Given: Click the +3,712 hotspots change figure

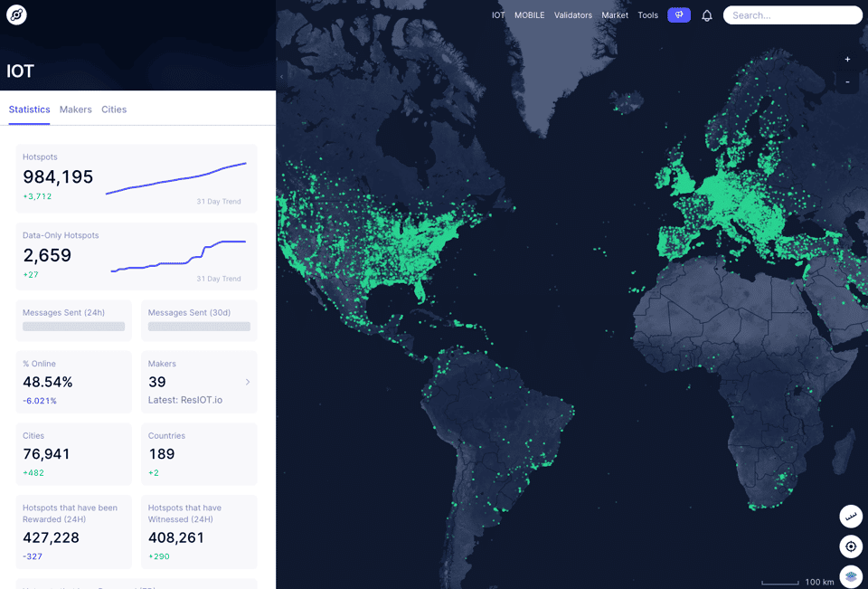Looking at the screenshot, I should pos(37,196).
